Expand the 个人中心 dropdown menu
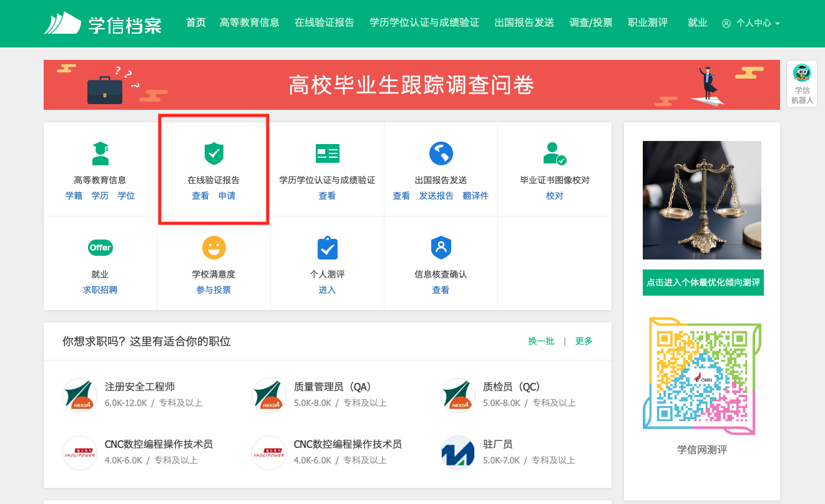This screenshot has width=825, height=504. (x=751, y=23)
